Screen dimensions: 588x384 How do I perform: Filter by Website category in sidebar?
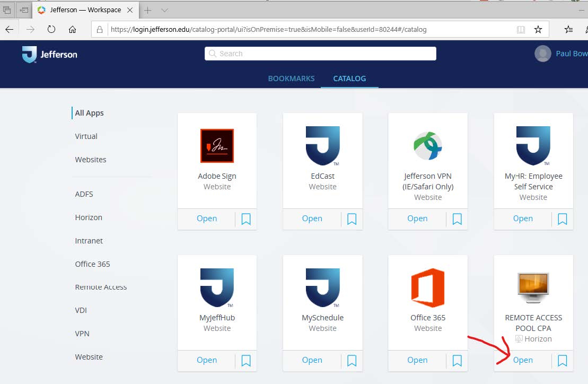89,356
